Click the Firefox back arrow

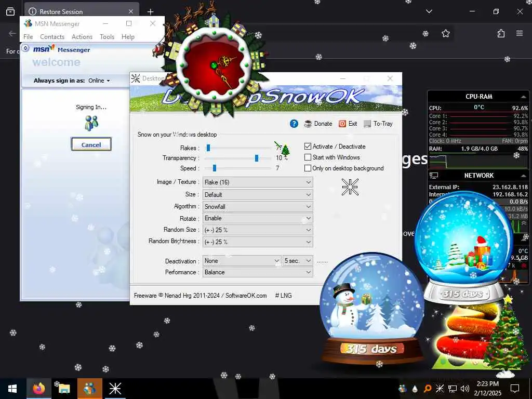(x=12, y=33)
